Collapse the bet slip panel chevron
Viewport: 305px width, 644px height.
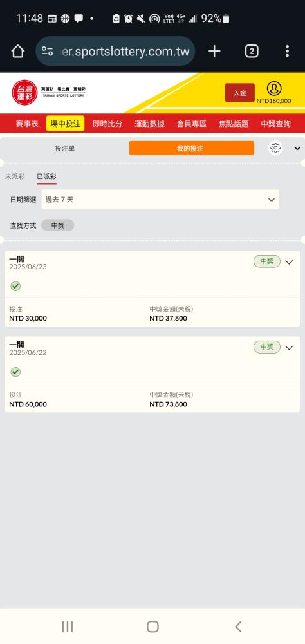point(297,148)
